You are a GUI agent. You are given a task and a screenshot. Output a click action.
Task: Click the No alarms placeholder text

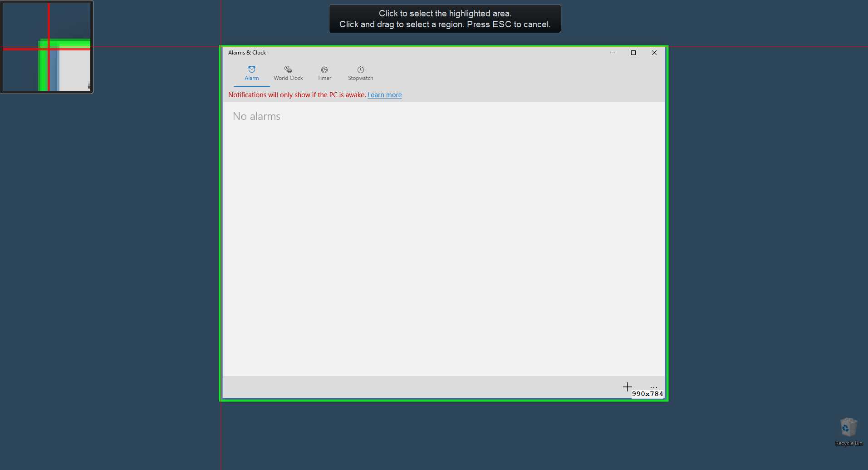click(256, 116)
